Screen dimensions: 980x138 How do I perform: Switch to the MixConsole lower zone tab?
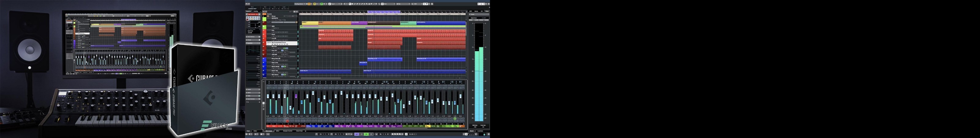click(269, 131)
